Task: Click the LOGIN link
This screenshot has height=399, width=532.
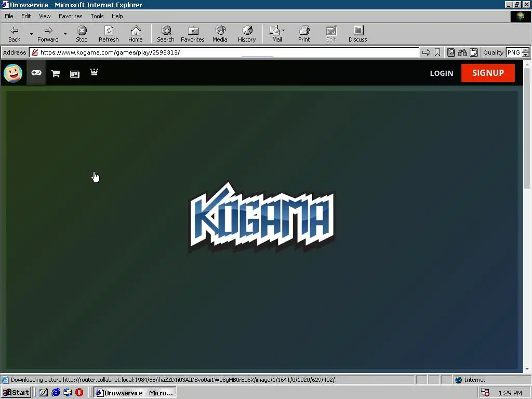Action: [x=442, y=73]
